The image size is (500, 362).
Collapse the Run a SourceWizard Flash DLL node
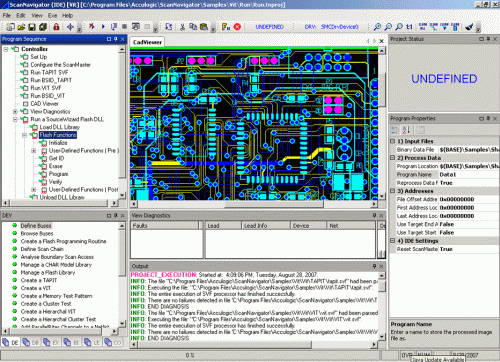coord(15,119)
